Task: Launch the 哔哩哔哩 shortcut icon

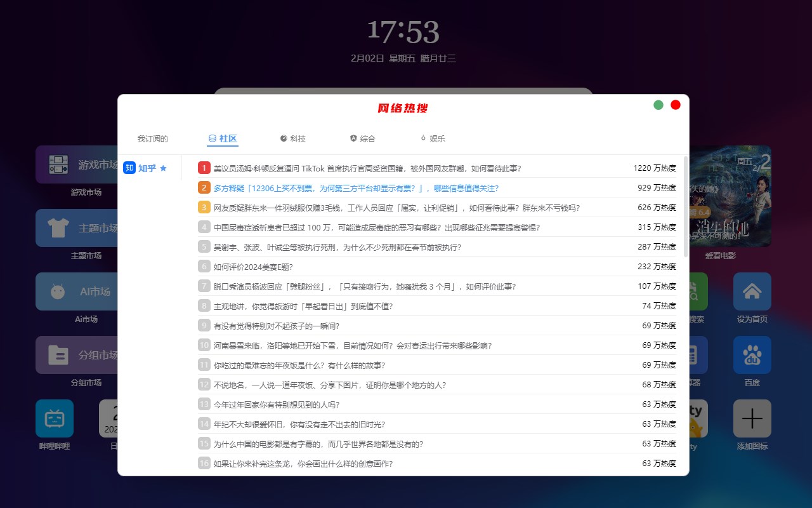Action: (55, 418)
